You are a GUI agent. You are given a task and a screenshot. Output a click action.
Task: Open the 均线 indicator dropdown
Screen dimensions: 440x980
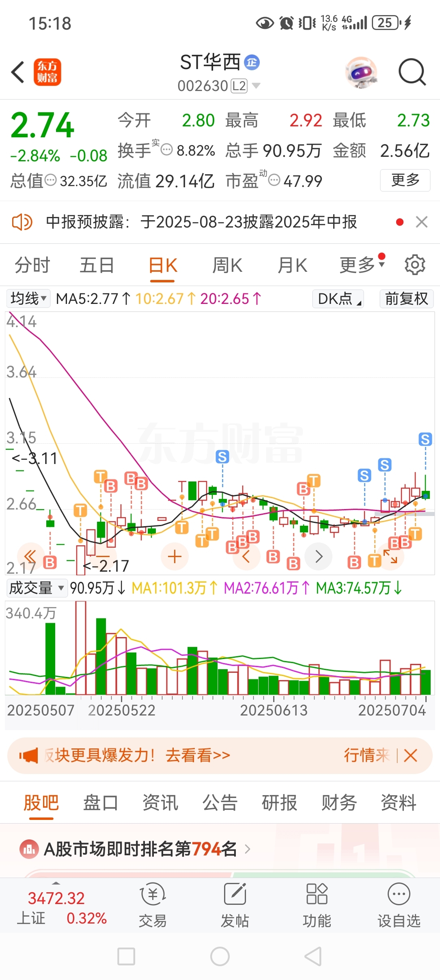tap(28, 299)
